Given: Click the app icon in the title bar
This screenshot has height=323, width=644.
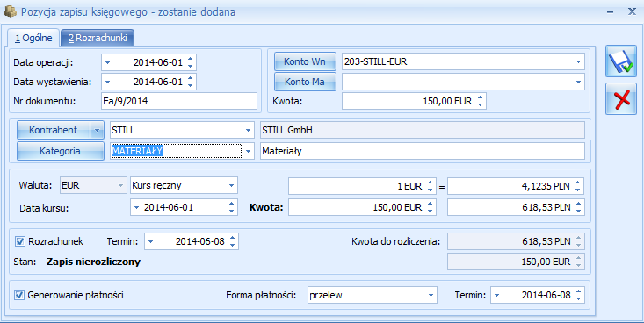Looking at the screenshot, I should pos(10,12).
